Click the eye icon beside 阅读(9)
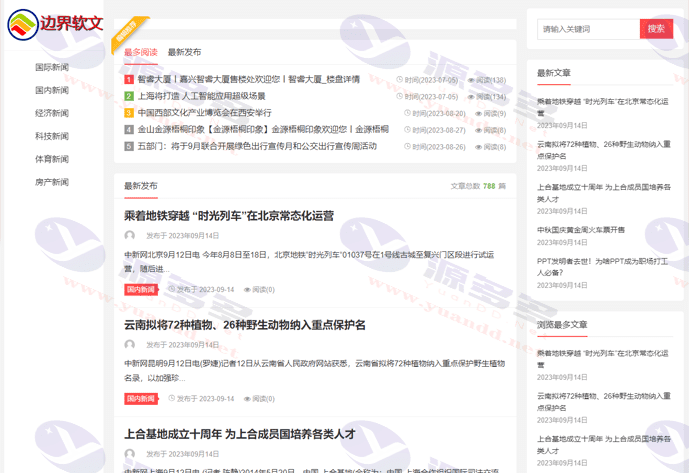Viewport: 689px width, 473px height. (x=479, y=113)
